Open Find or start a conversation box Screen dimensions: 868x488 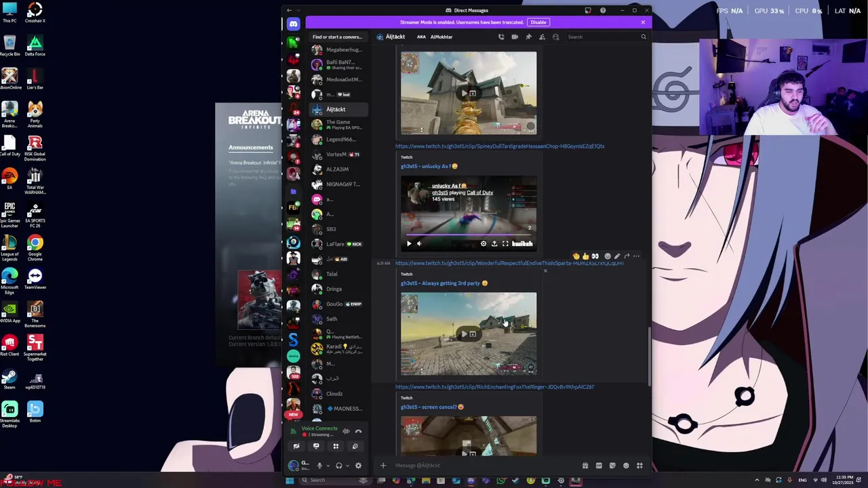[x=337, y=37]
